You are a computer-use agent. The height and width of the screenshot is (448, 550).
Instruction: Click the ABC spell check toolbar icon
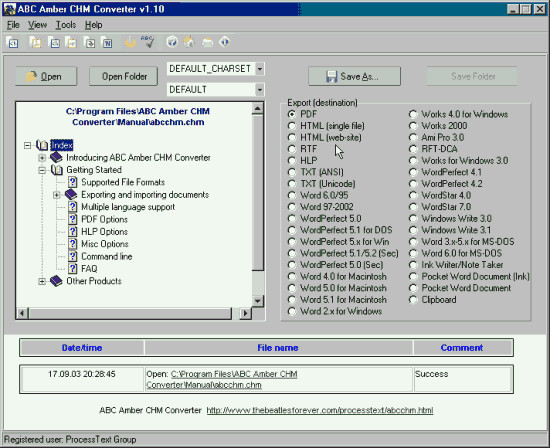point(147,42)
